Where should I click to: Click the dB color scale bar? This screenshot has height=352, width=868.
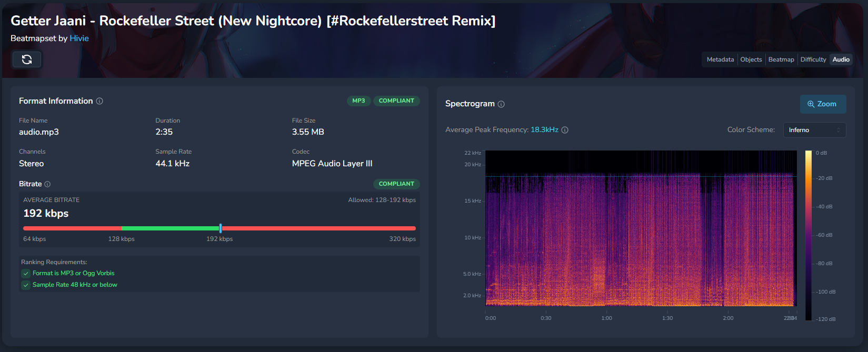(809, 235)
